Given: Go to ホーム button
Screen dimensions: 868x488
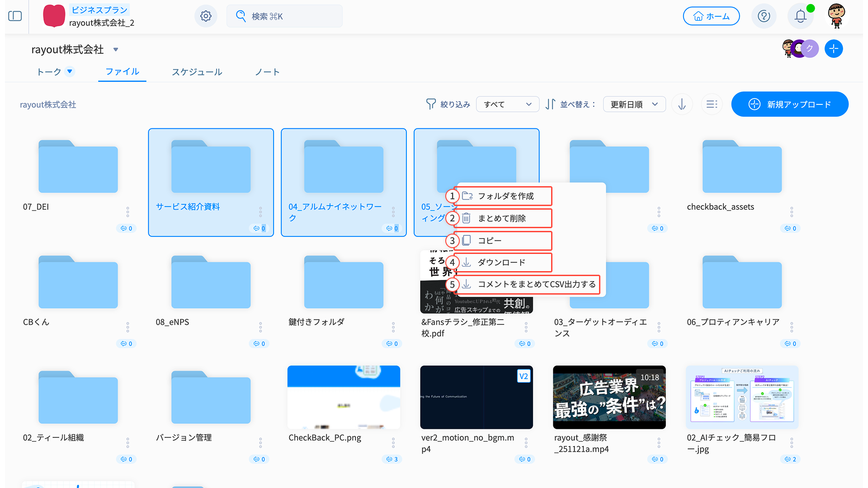Looking at the screenshot, I should (x=711, y=16).
